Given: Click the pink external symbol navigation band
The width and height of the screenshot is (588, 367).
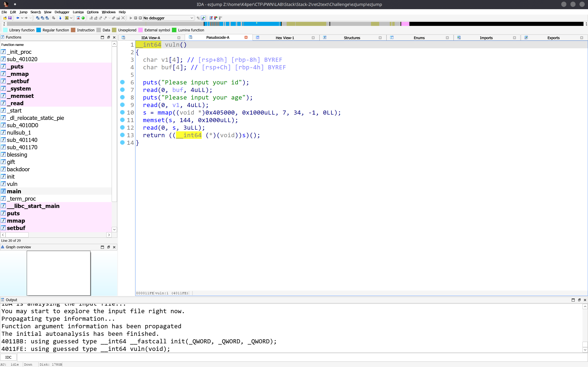Looking at the screenshot, I should click(x=405, y=24).
